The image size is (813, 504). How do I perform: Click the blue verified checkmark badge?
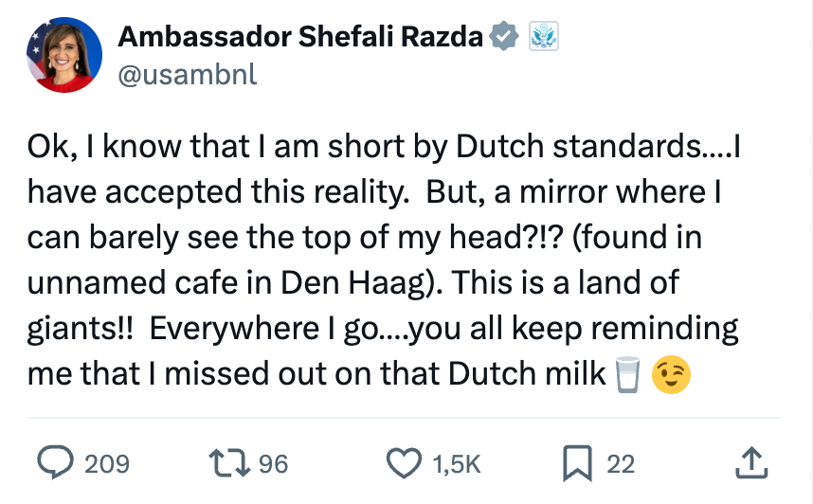pos(502,38)
